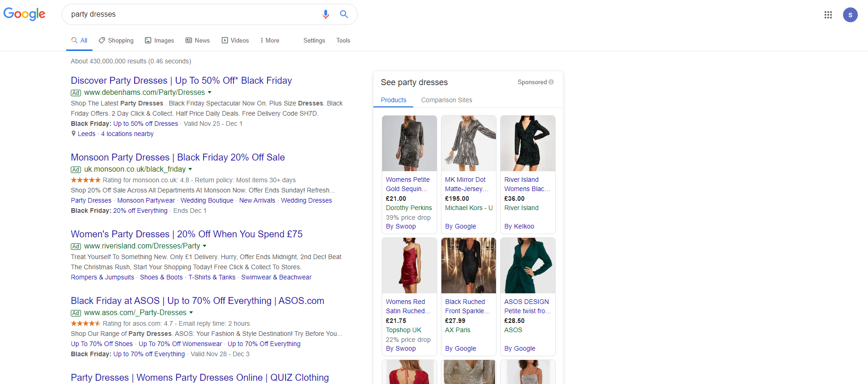This screenshot has height=384, width=868.
Task: Click the Google logo
Action: (25, 14)
